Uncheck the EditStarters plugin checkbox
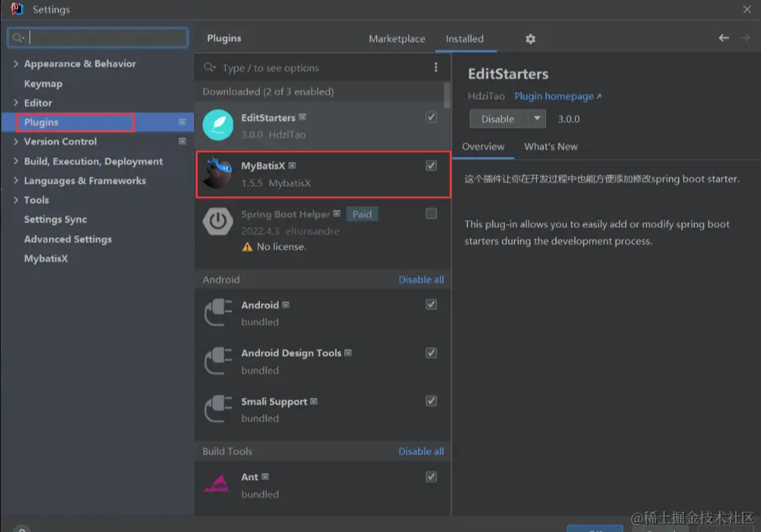This screenshot has width=761, height=532. tap(431, 117)
